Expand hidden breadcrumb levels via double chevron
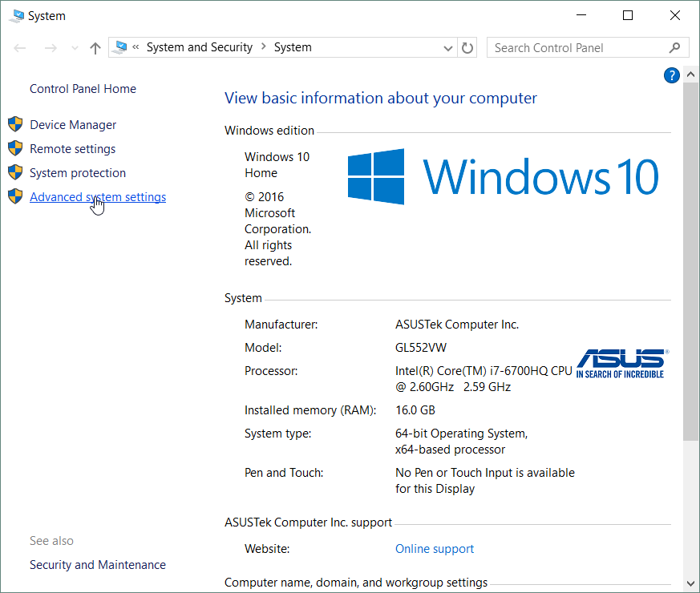The width and height of the screenshot is (700, 593). 136,46
